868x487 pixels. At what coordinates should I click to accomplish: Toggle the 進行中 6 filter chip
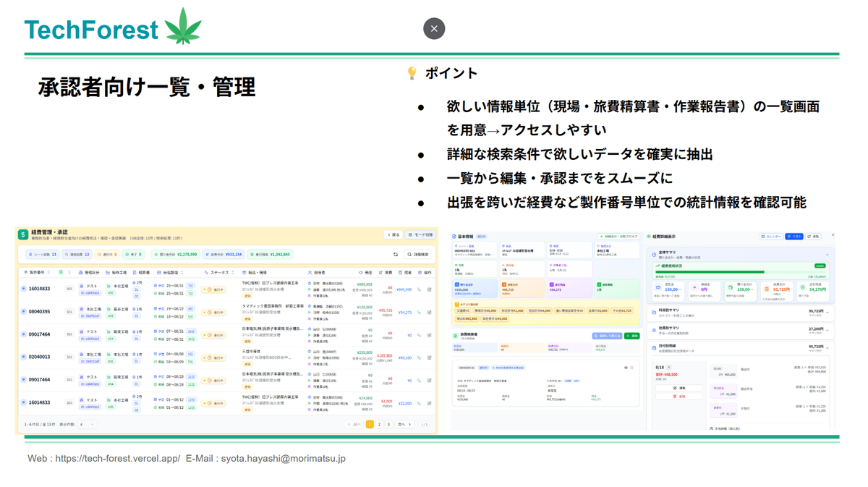pos(106,253)
